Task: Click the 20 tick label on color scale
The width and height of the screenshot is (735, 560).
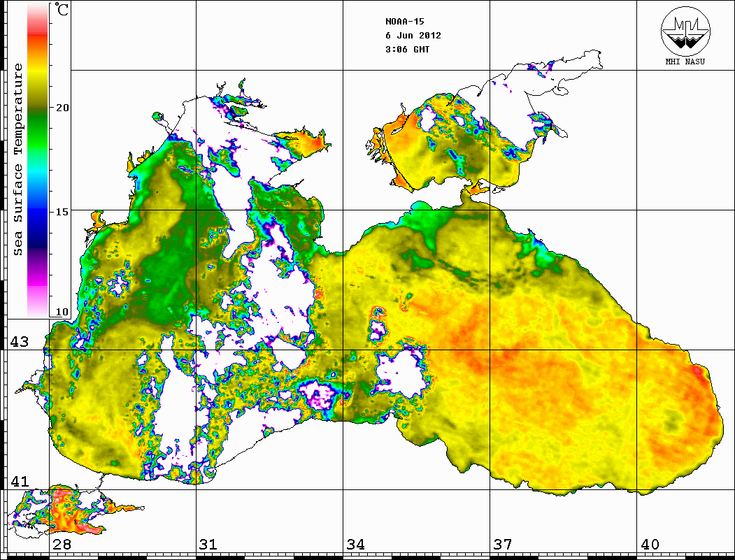Action: [62, 108]
